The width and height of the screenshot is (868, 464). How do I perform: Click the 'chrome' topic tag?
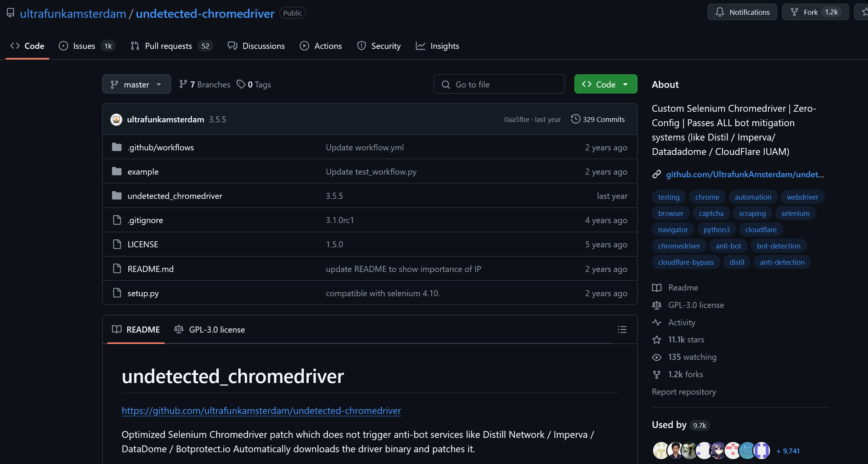(707, 197)
